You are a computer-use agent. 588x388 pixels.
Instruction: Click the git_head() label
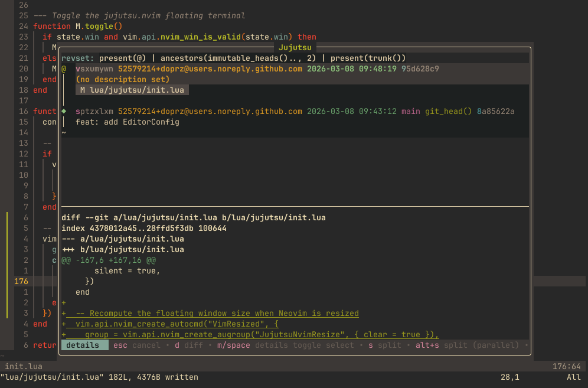pyautogui.click(x=448, y=112)
